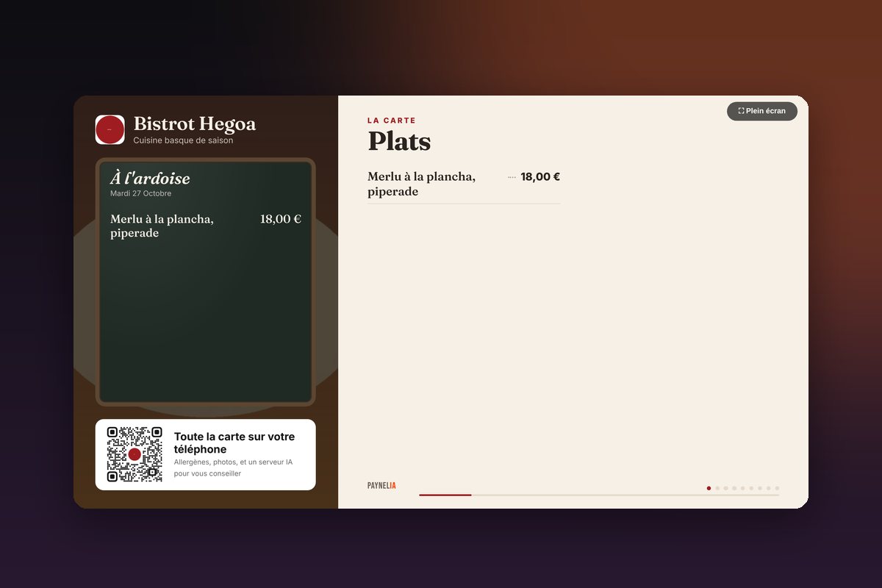Select the "Plats" section heading
This screenshot has height=588, width=882.
click(399, 141)
